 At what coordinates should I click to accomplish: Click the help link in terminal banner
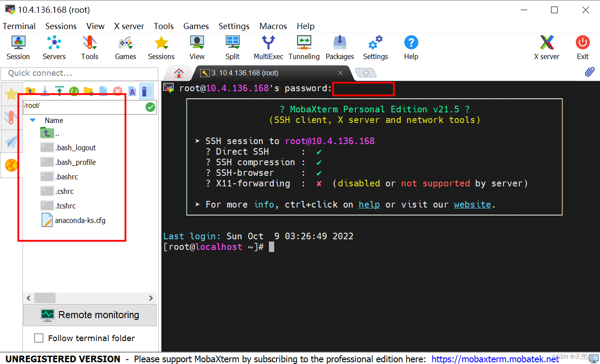(x=369, y=204)
